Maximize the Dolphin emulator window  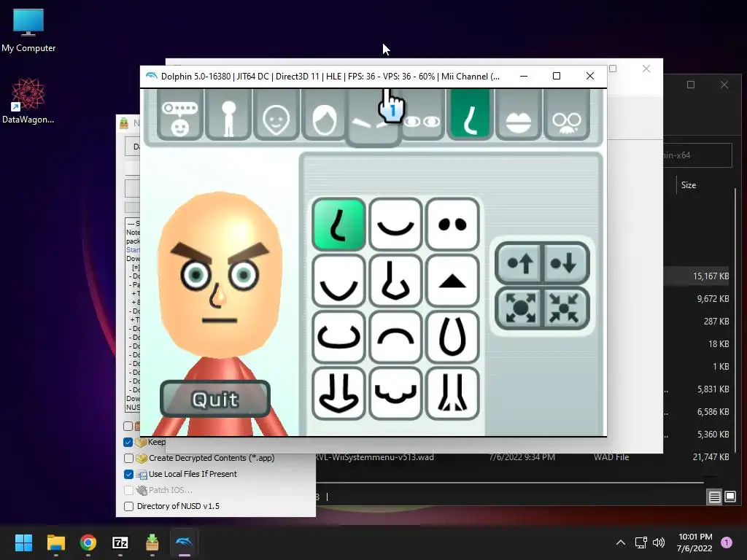(x=557, y=76)
